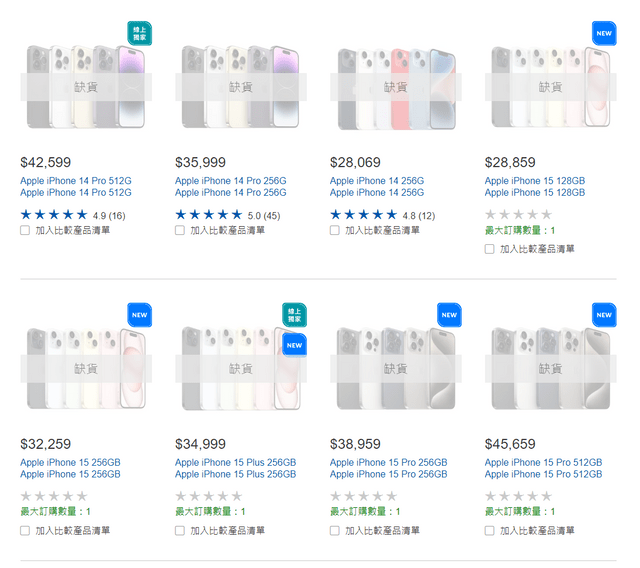This screenshot has height=568, width=640.
Task: Click the 缺貨 overlay on iPhone 15 Pro 512GB
Action: click(x=551, y=369)
